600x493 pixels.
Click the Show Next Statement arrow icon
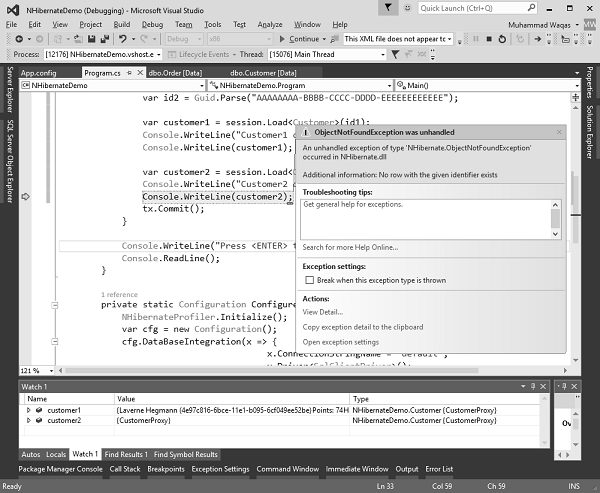click(537, 39)
